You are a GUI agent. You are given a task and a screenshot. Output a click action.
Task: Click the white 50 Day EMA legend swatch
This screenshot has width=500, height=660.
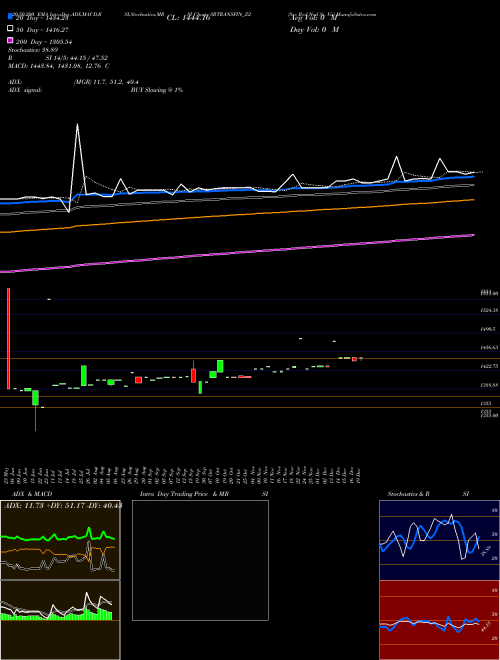coord(10,29)
